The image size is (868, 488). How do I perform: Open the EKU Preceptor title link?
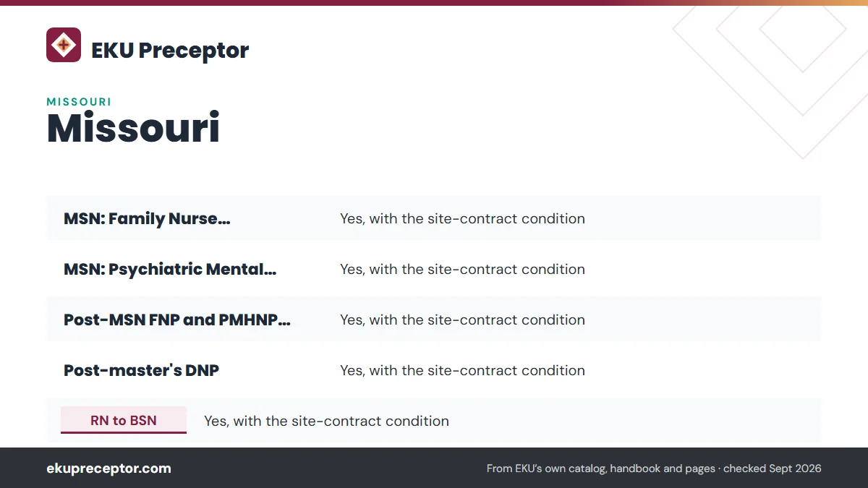(170, 50)
